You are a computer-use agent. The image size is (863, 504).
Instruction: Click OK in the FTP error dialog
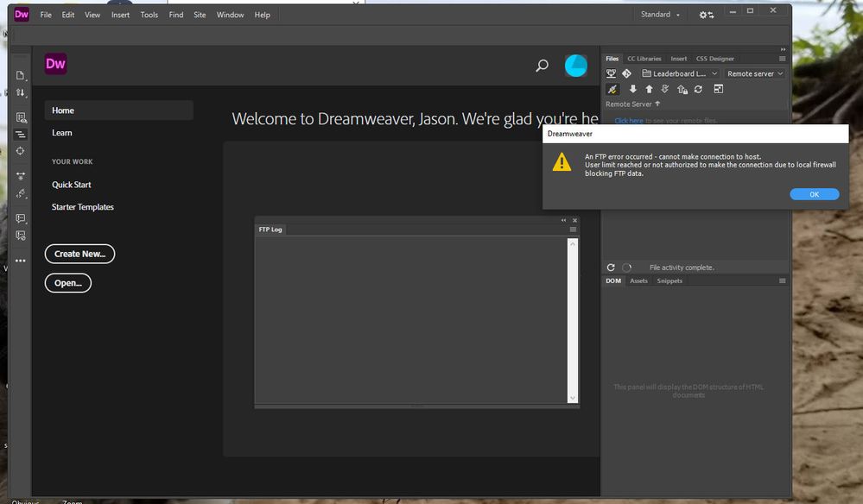point(814,194)
